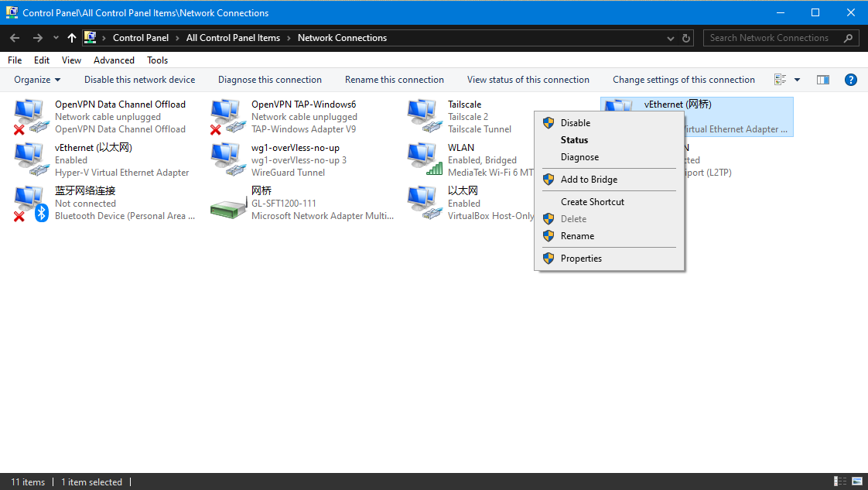Open the Tools menu

(x=157, y=60)
